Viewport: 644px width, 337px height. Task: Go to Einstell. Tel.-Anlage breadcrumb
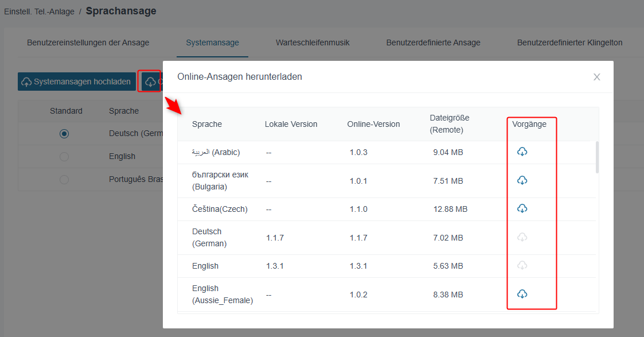(x=40, y=12)
